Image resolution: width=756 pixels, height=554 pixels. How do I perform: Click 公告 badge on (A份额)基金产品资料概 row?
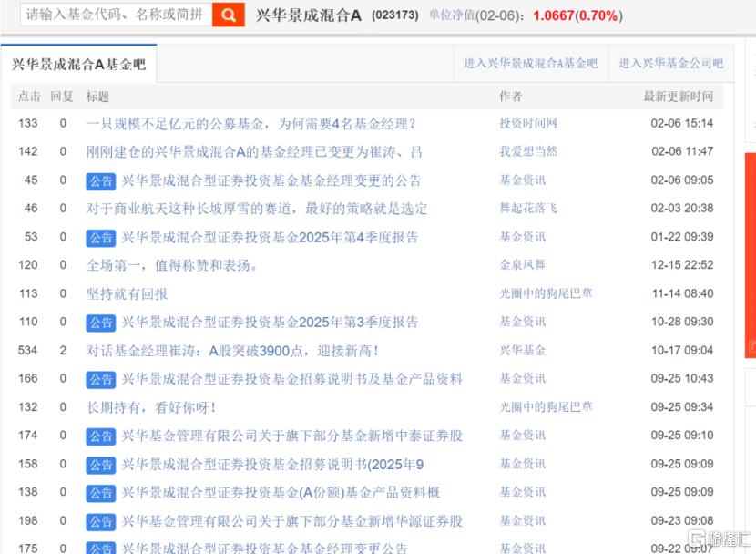click(x=101, y=493)
